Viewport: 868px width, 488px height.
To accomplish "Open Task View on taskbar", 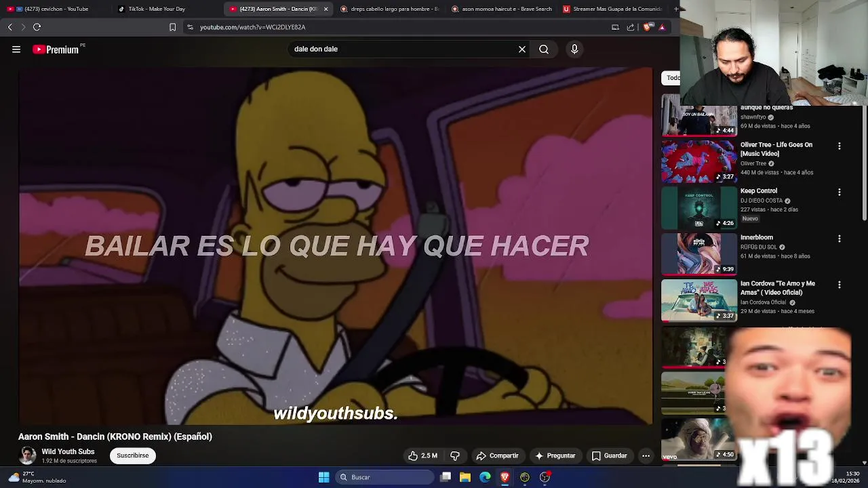I will [446, 477].
